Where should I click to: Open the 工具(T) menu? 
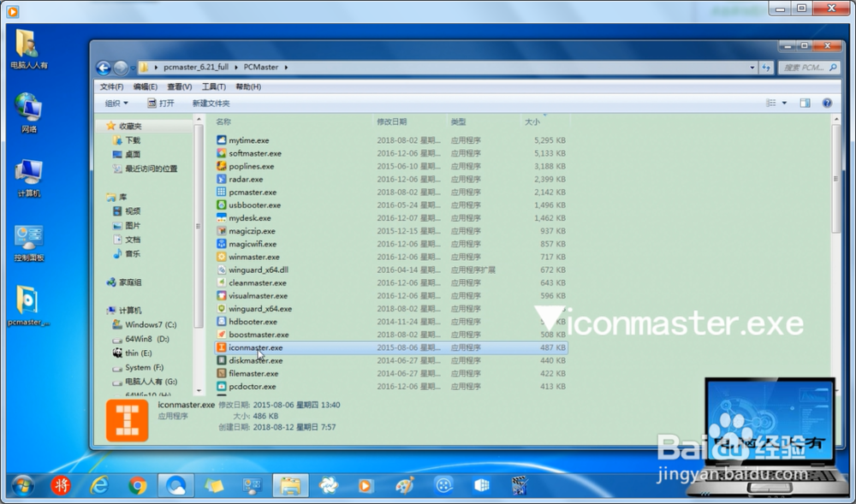pos(213,86)
